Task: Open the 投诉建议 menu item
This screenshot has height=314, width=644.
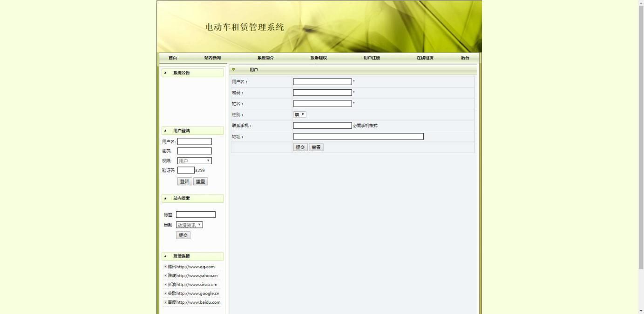Action: (319, 58)
